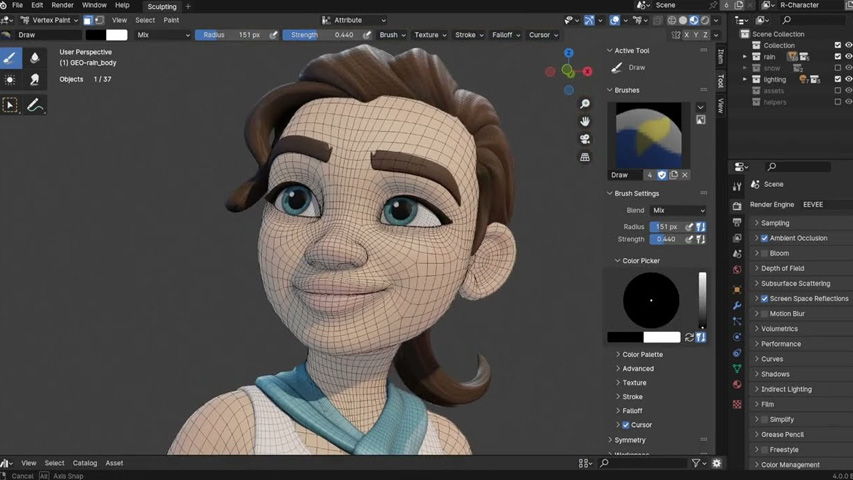Open the Falloff dropdown in header
Image resolution: width=853 pixels, height=480 pixels.
506,35
